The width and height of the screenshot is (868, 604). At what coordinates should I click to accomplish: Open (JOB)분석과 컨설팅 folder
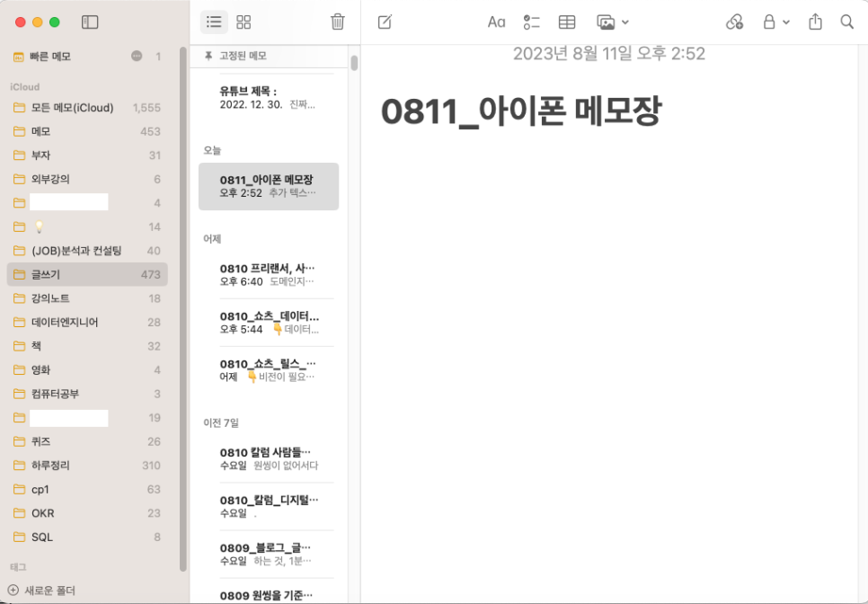87,251
